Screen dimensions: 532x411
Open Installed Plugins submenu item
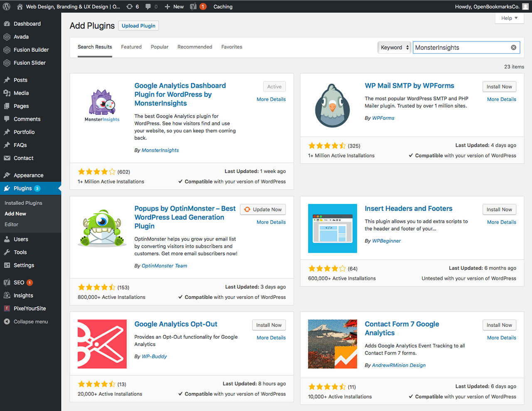[x=23, y=203]
